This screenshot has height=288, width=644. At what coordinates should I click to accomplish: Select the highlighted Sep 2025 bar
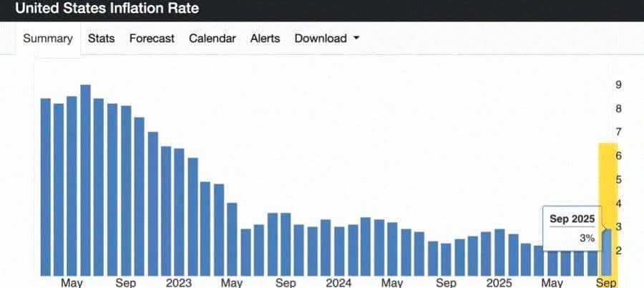606,252
